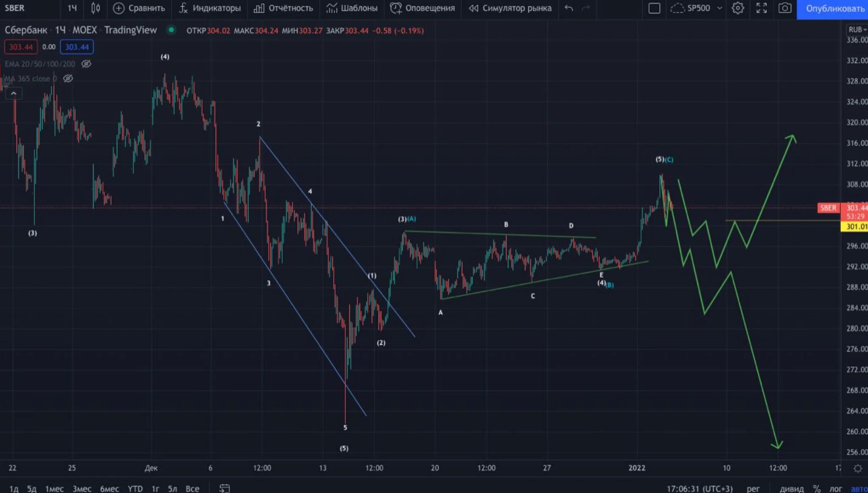Viewport: 868px width, 493px height.
Task: Open the RUB currency dropdown
Action: tap(857, 30)
